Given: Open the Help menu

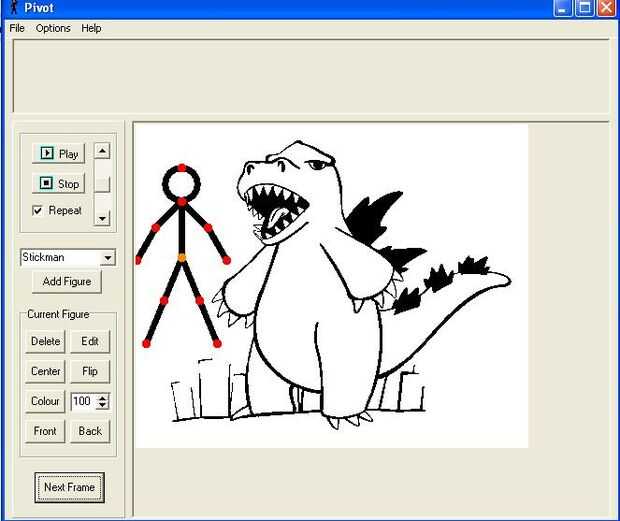Looking at the screenshot, I should [x=91, y=28].
